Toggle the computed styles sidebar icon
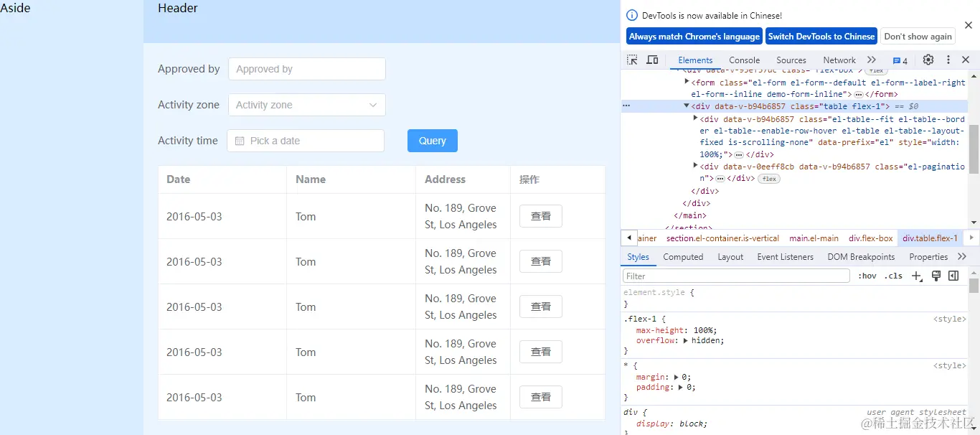This screenshot has width=980, height=435. pos(953,276)
